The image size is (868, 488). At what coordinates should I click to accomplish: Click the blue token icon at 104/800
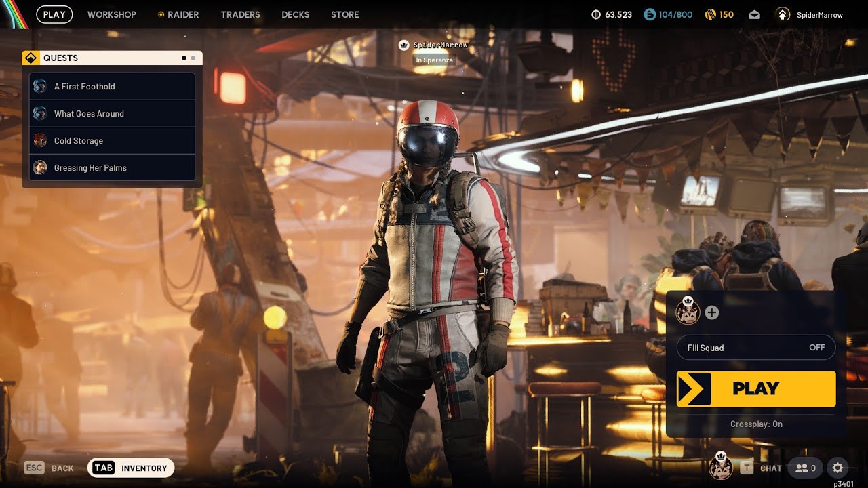[x=650, y=14]
